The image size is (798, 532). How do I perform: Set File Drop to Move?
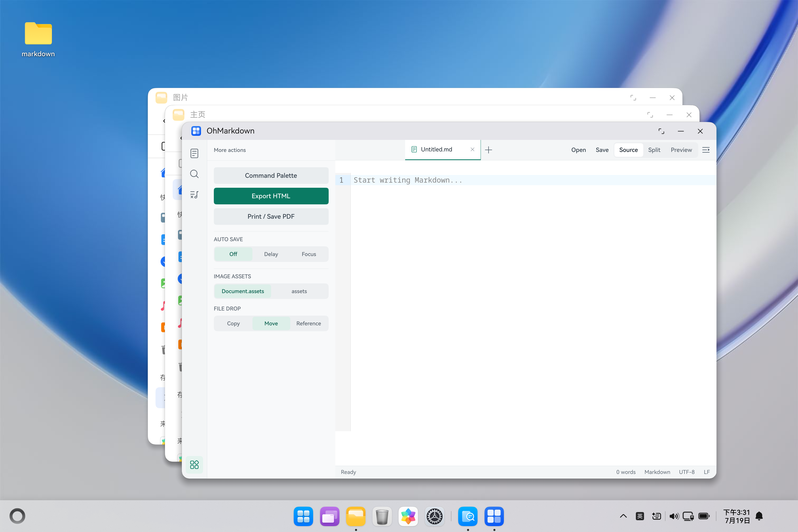(271, 323)
